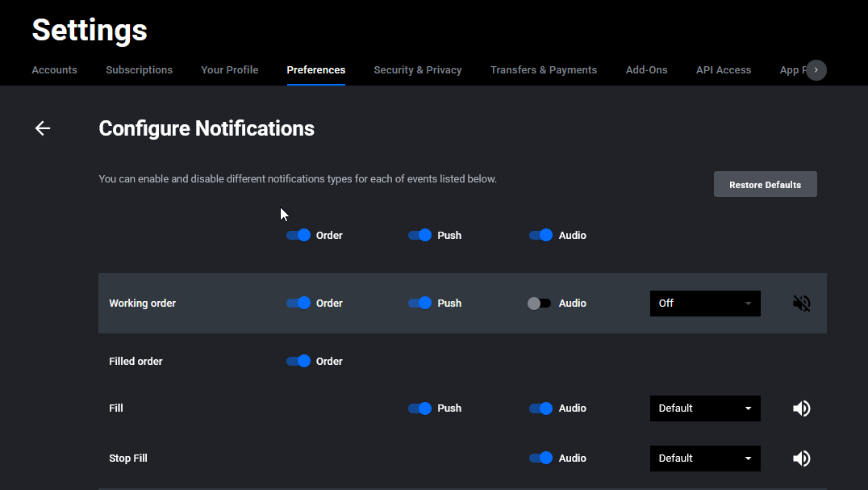Open the Off sound dropdown for Working order

pyautogui.click(x=705, y=304)
